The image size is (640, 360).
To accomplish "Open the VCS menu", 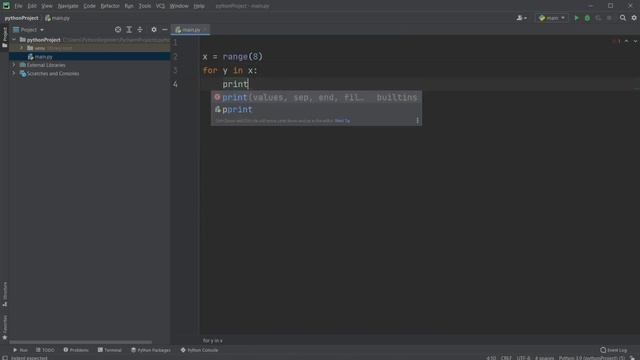I will [160, 6].
